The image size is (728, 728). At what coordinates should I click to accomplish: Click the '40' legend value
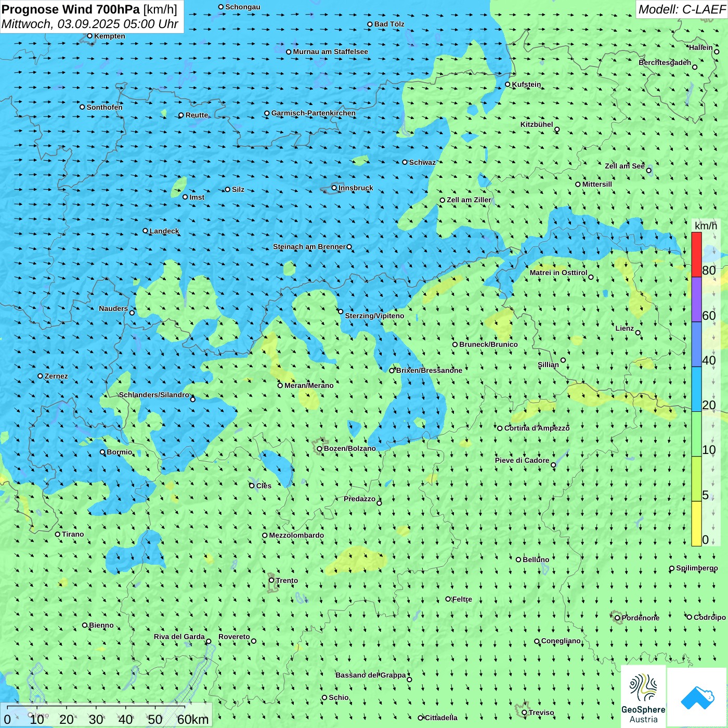click(x=709, y=360)
